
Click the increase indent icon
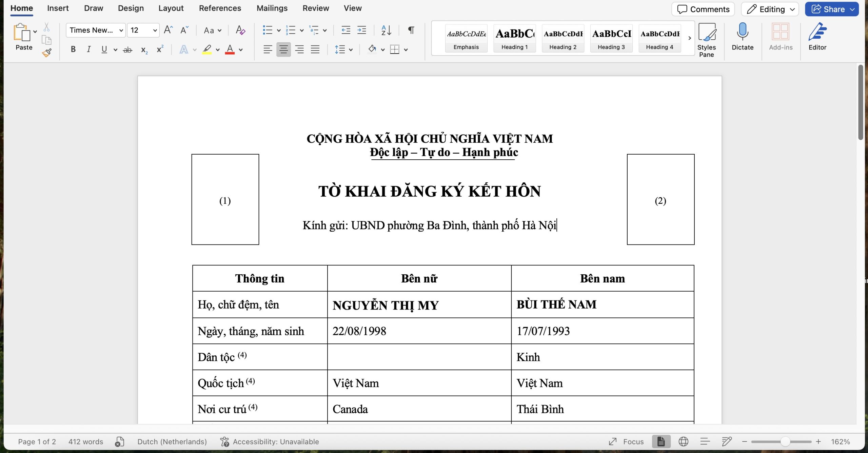pos(362,30)
